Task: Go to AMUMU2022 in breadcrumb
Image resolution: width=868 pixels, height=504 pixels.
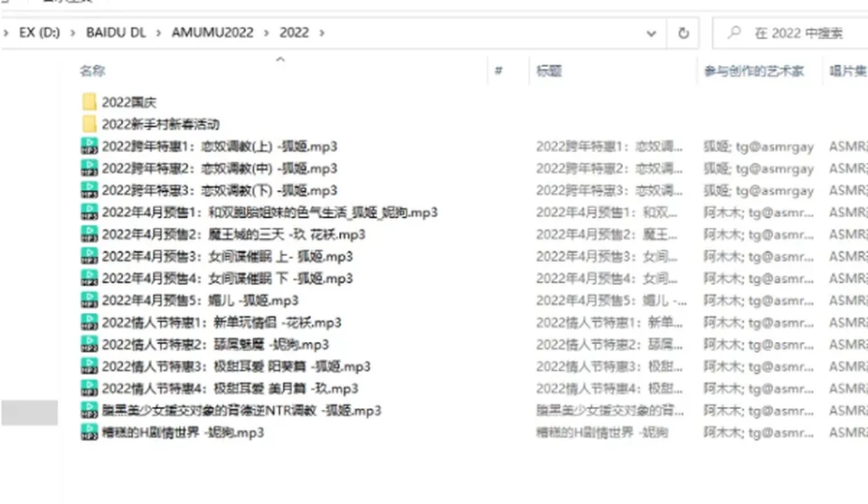Action: coord(212,33)
